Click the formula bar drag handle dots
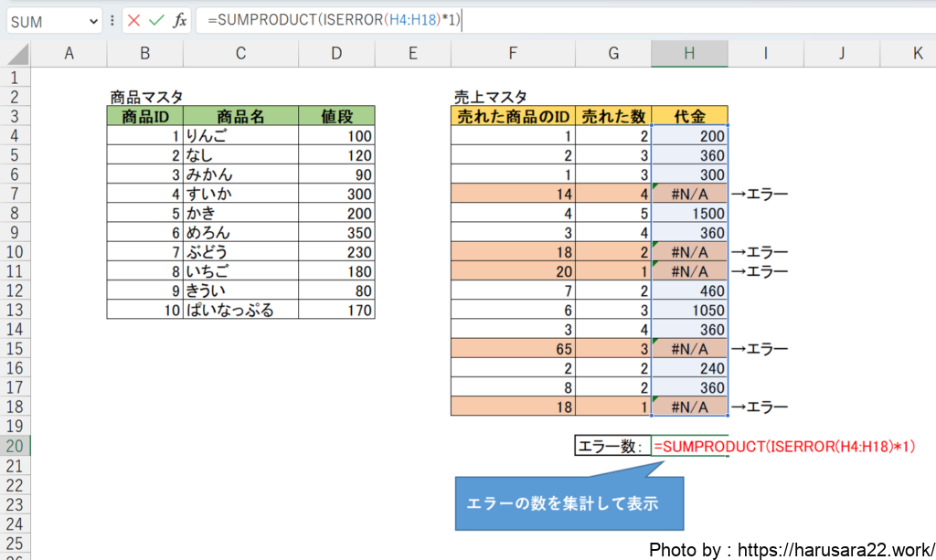This screenshot has height=560, width=936. (112, 21)
